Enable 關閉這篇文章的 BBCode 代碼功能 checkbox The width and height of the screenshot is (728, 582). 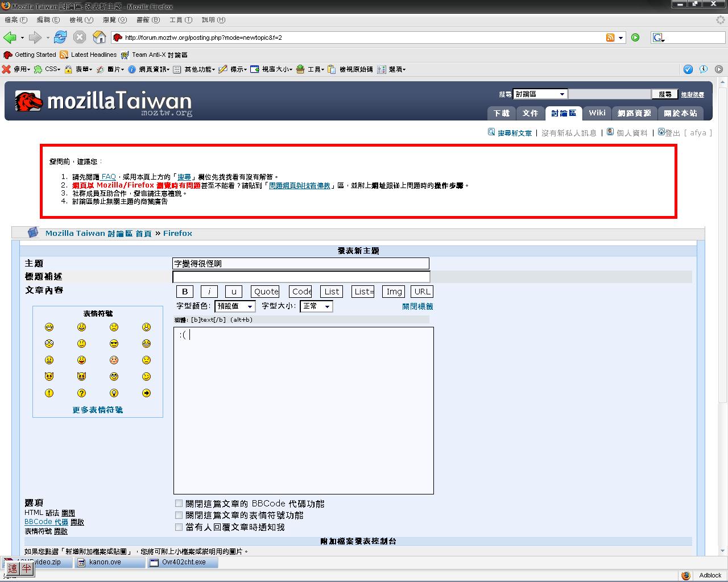point(179,504)
